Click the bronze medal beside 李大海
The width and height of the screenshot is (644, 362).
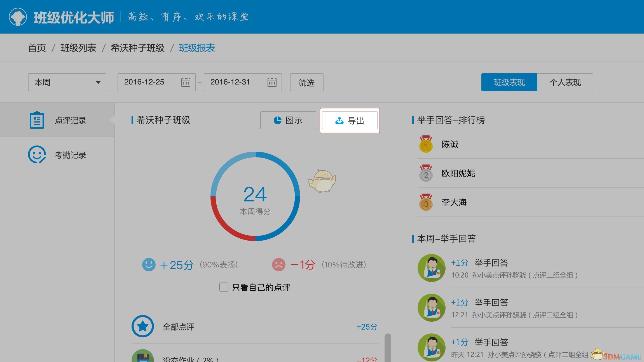426,202
